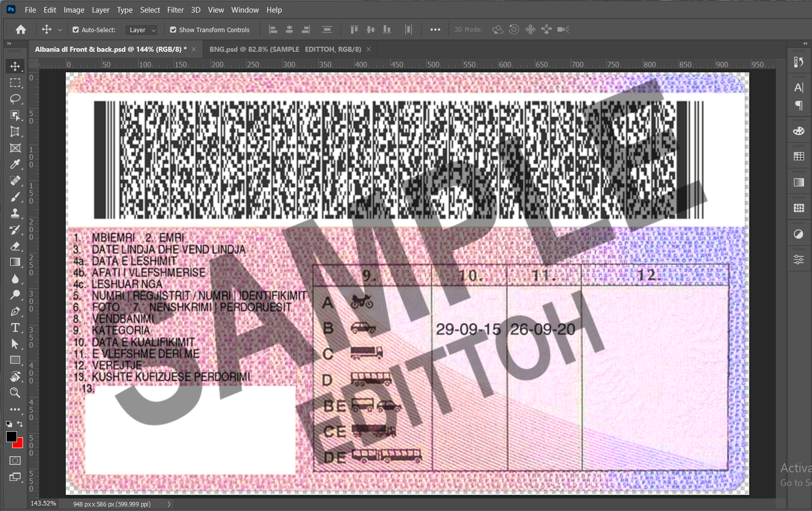Set the red background color swatch

[20, 444]
